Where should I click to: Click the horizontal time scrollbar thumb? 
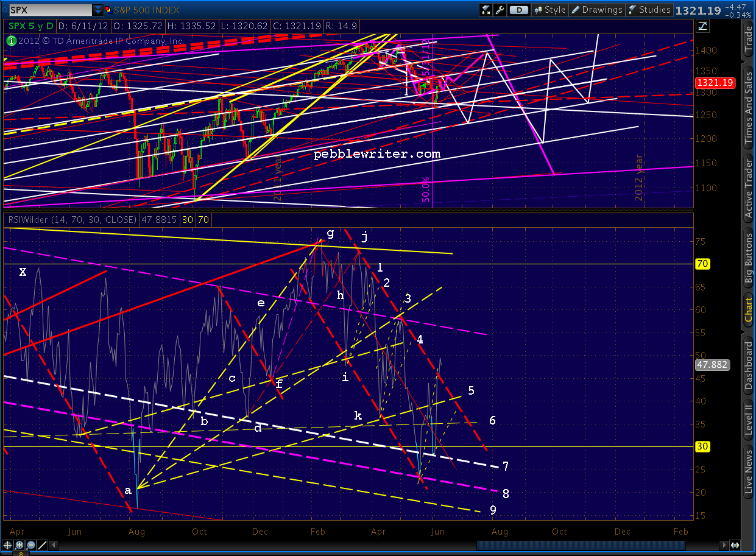(x=580, y=546)
